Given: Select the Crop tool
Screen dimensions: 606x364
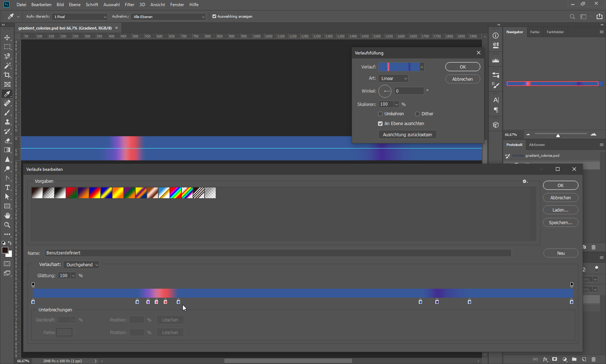Looking at the screenshot, I should click(x=7, y=75).
